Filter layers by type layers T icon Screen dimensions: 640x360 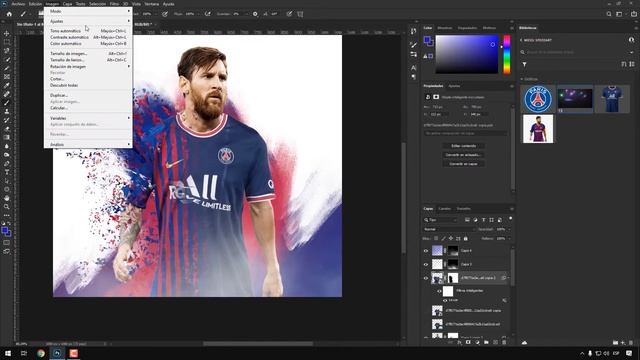click(x=483, y=220)
